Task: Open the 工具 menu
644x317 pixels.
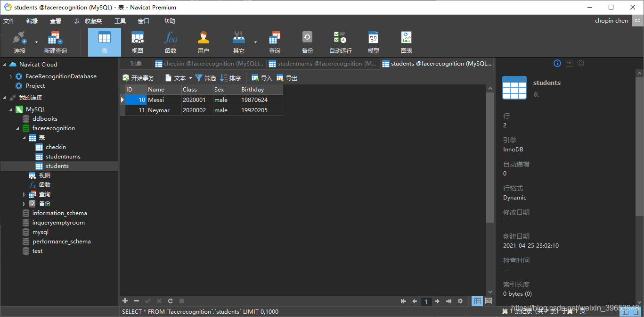Action: tap(120, 21)
